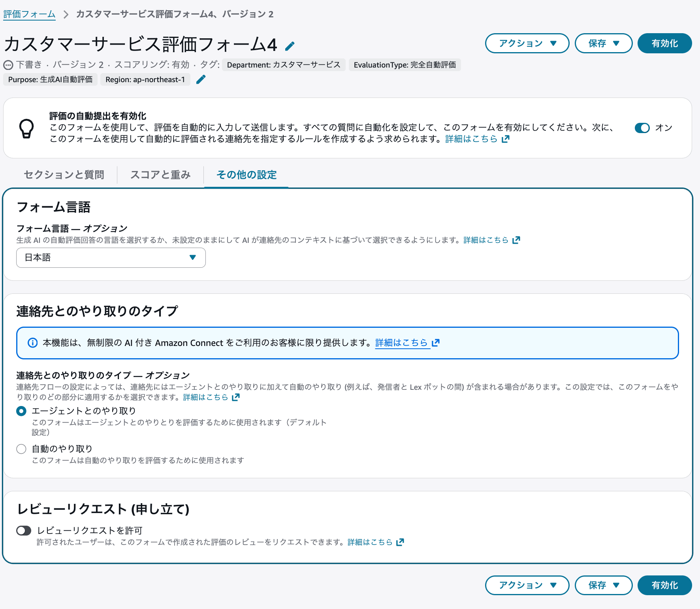Select the 自動のやり取り radio option
This screenshot has height=609, width=700.
(x=21, y=449)
